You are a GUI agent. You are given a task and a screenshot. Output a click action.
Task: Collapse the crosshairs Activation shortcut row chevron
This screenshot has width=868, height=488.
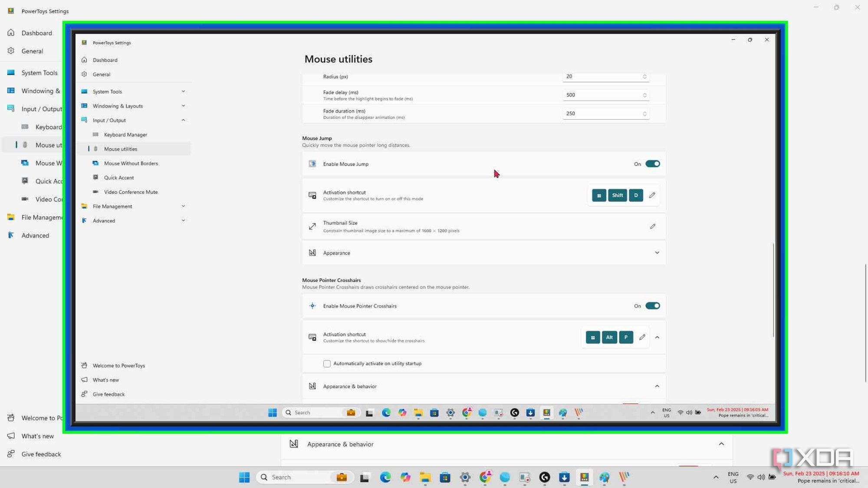coord(657,337)
